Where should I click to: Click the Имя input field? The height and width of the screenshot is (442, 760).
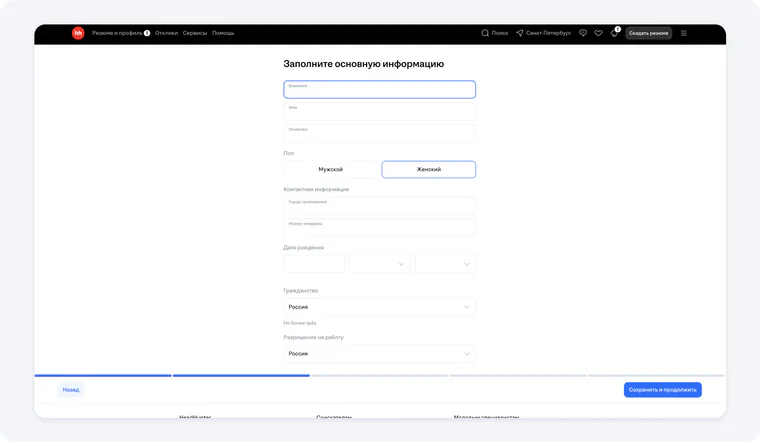pyautogui.click(x=380, y=111)
